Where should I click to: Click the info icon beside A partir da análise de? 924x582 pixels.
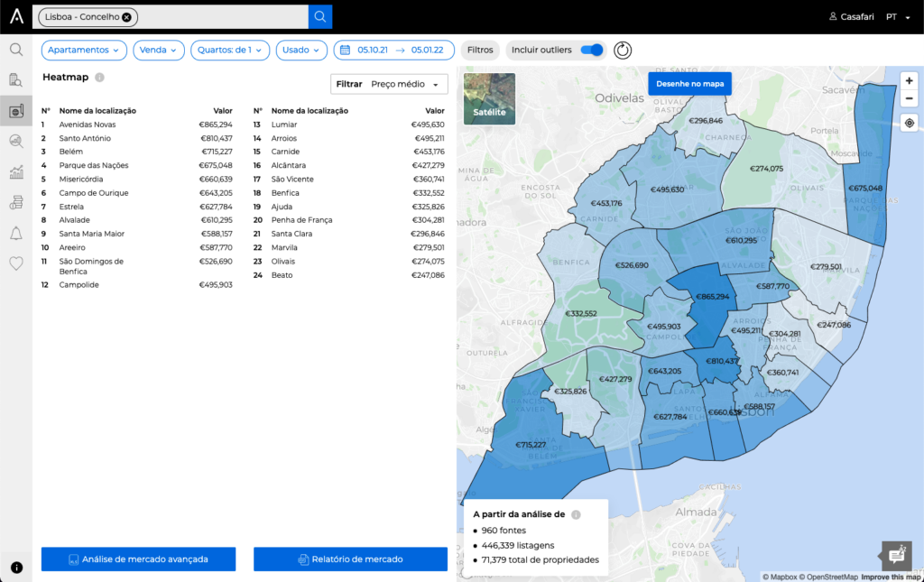coord(576,514)
